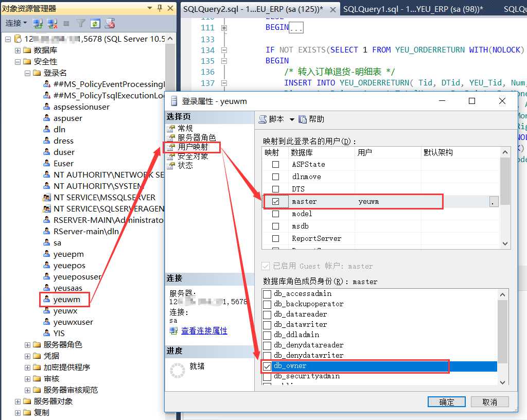
Task: Check the ReportServer database mapping
Action: click(x=276, y=238)
